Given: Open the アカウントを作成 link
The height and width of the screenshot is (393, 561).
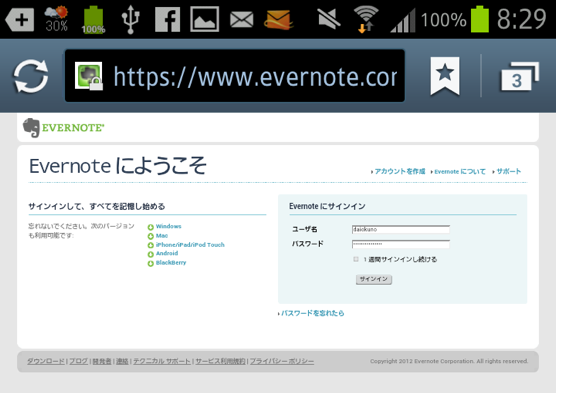Looking at the screenshot, I should pyautogui.click(x=400, y=171).
